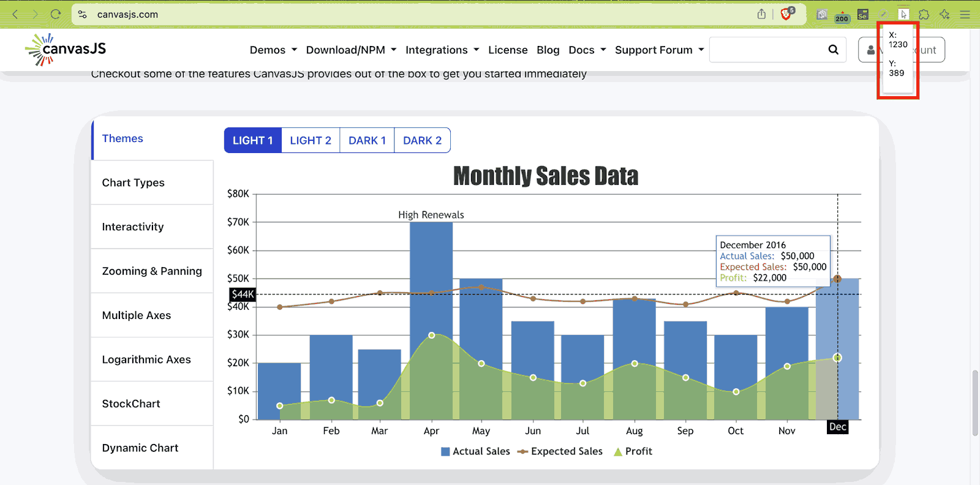The image size is (980, 485).
Task: Open site settings icon in address bar
Action: pos(83,14)
